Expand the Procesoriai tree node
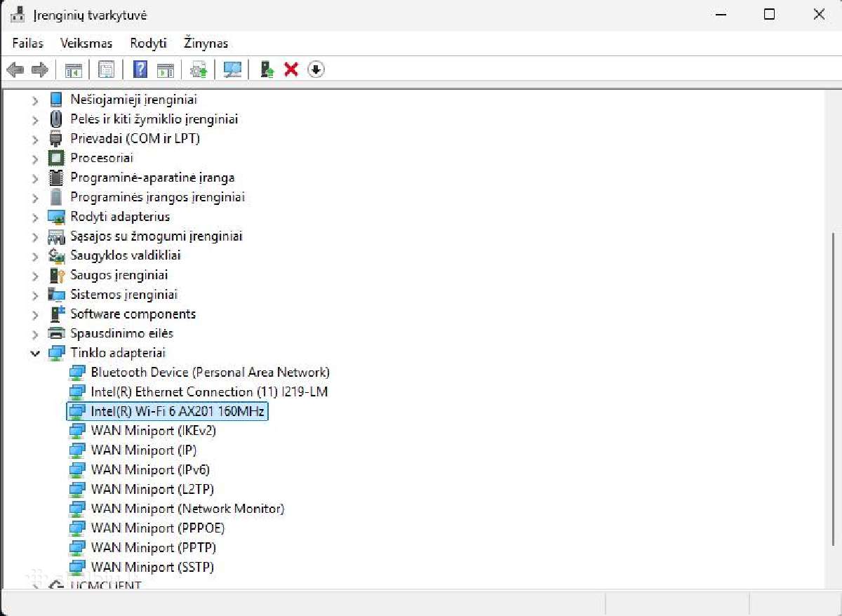 coord(35,159)
